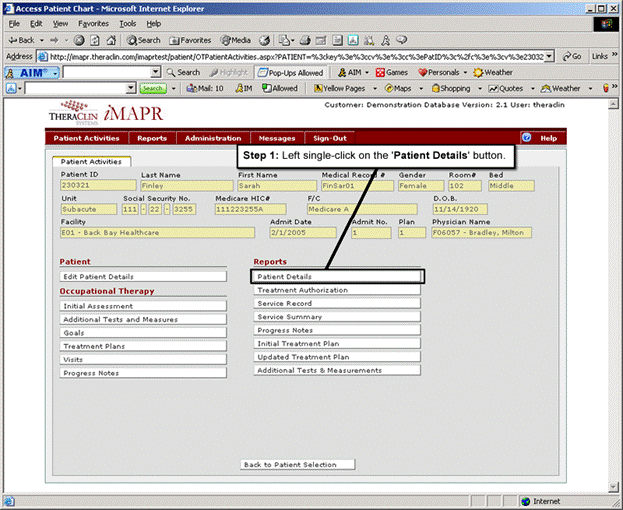
Task: Click the blue Help question-mark icon
Action: (x=526, y=138)
